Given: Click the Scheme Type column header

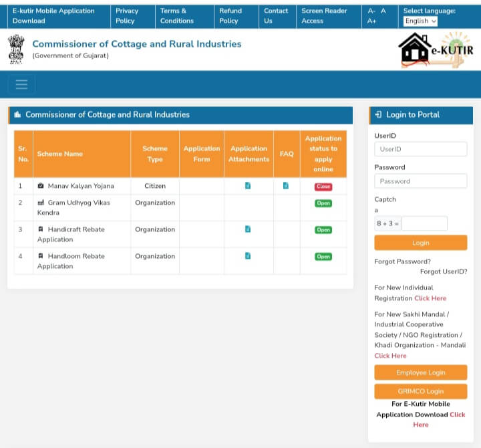Looking at the screenshot, I should pos(155,154).
